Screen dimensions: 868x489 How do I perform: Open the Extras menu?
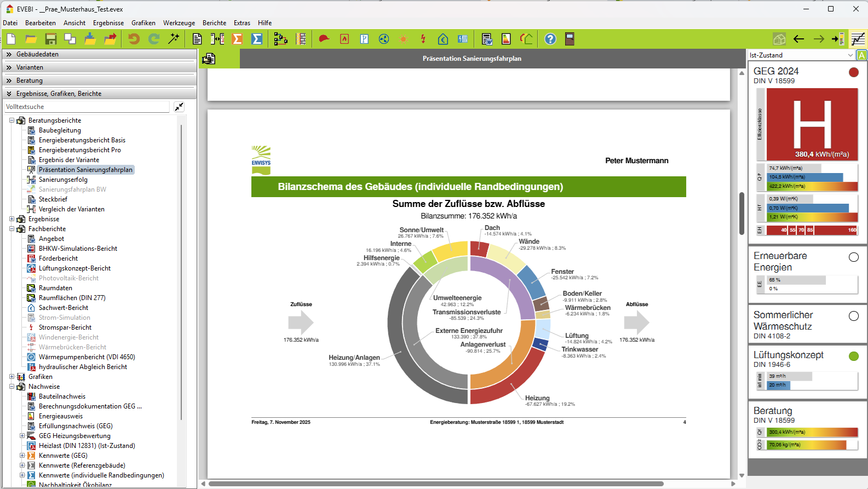pyautogui.click(x=242, y=23)
